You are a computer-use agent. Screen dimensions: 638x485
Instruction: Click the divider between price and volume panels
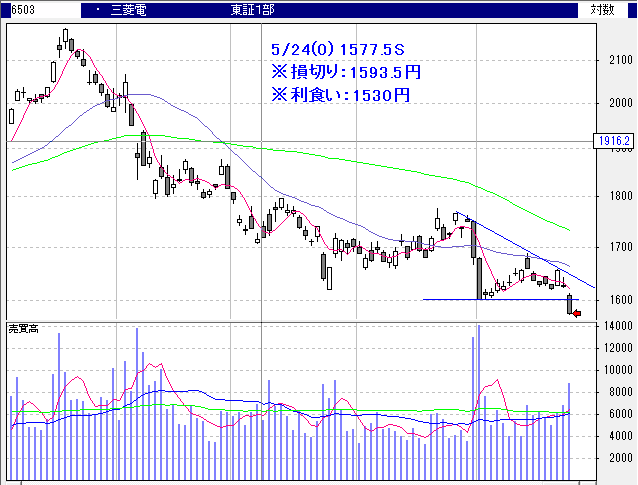(x=300, y=321)
